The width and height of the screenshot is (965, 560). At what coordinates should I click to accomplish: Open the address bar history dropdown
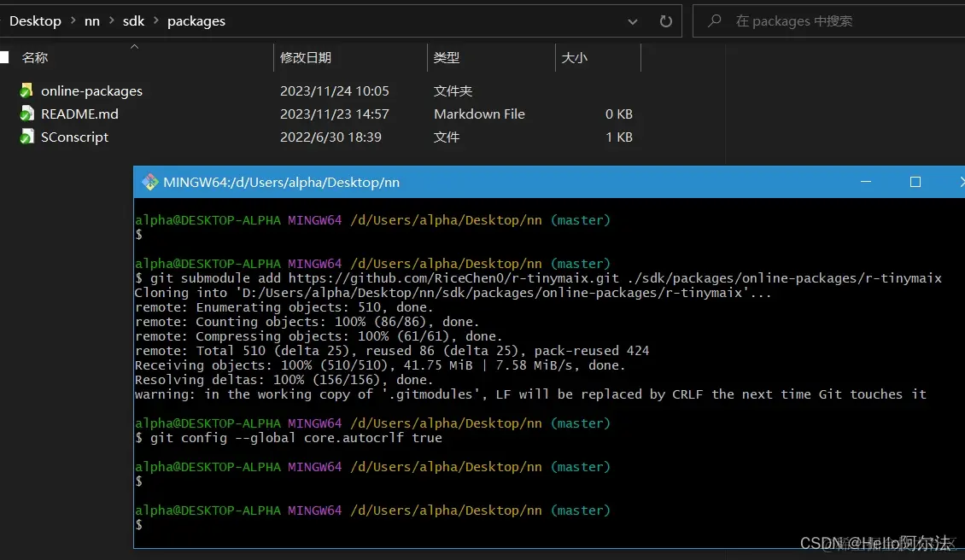click(x=632, y=21)
